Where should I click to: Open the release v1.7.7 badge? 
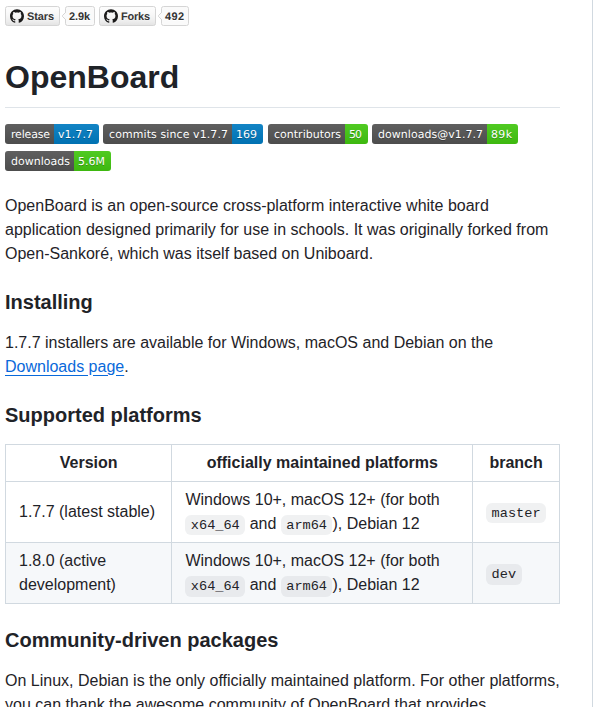(52, 134)
